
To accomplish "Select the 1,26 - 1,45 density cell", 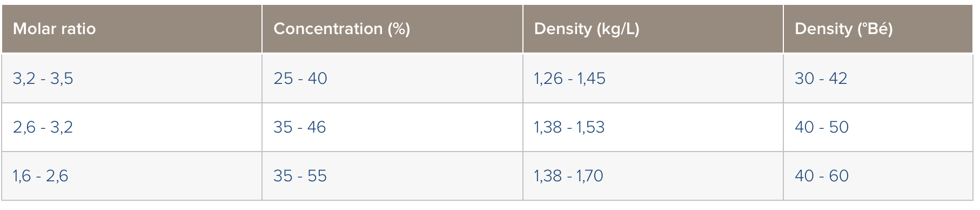I will [x=653, y=78].
